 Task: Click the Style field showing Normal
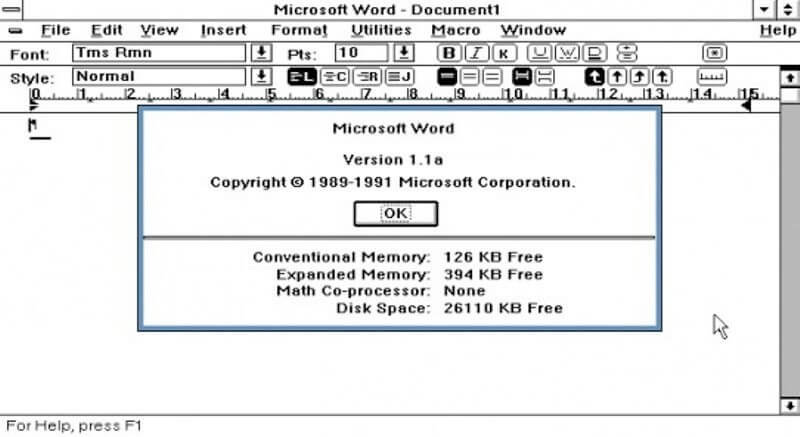[x=159, y=77]
